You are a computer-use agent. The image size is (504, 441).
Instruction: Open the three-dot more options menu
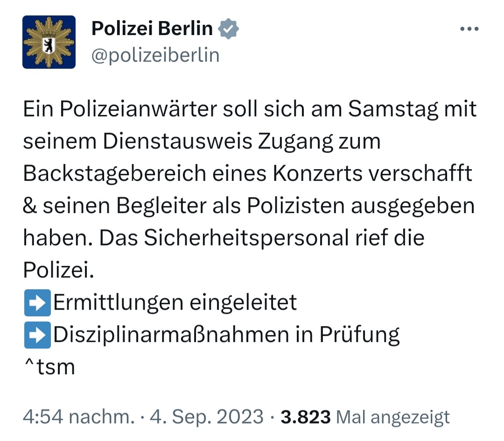pyautogui.click(x=469, y=29)
